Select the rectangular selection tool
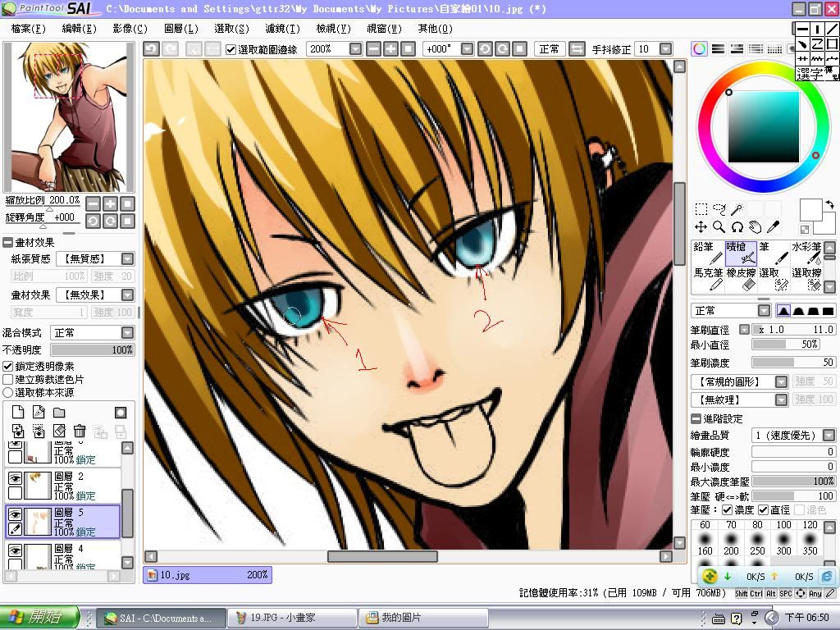The width and height of the screenshot is (840, 630). (x=701, y=209)
